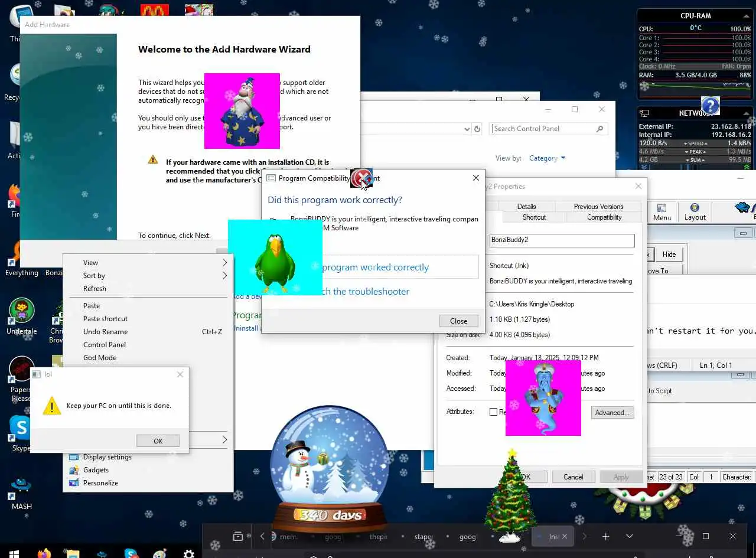Viewport: 756px width, 558px height.
Task: Switch to the Shortcut tab
Action: [534, 217]
